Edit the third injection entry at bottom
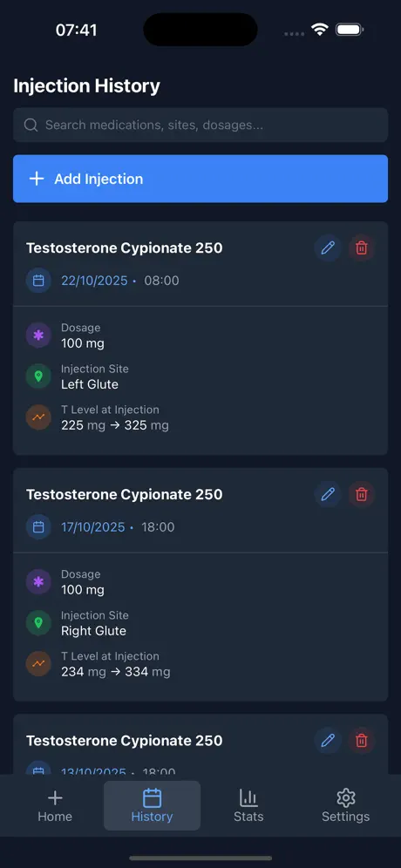 click(x=328, y=740)
